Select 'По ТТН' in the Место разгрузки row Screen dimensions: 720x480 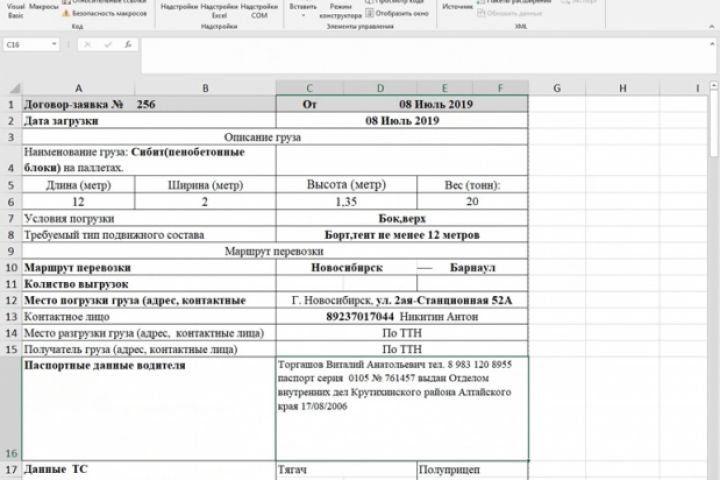(x=402, y=333)
